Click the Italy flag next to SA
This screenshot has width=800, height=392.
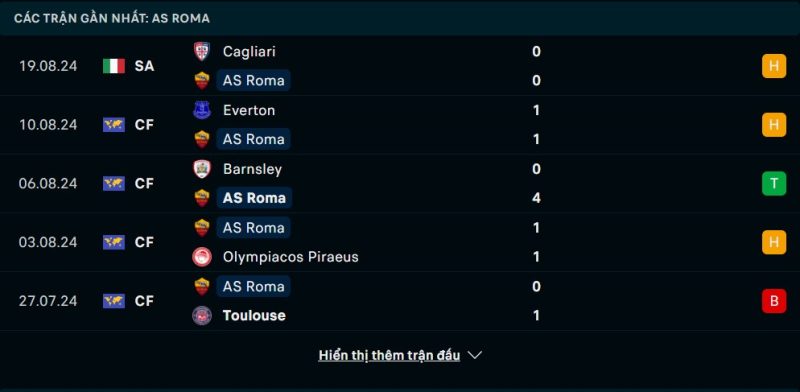pos(114,66)
